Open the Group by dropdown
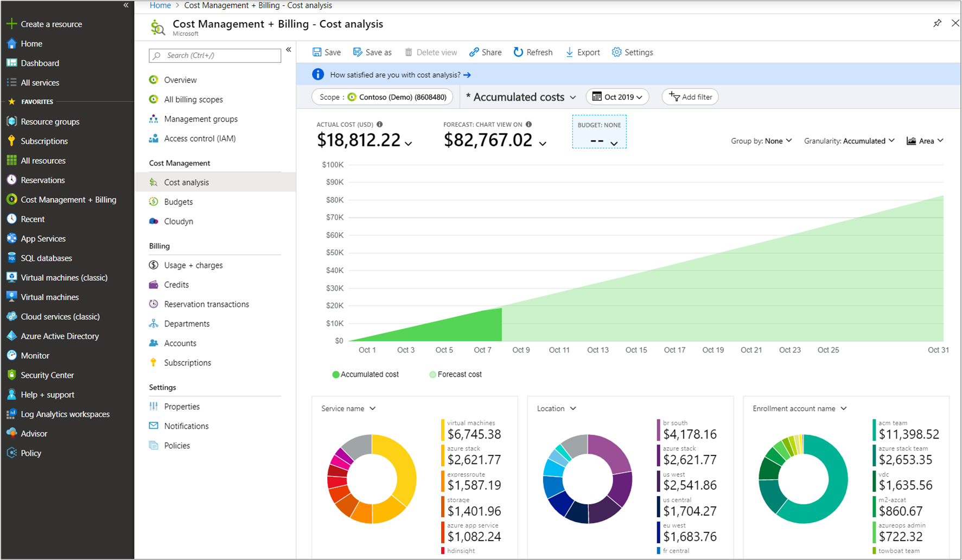The height and width of the screenshot is (560, 962). [761, 140]
